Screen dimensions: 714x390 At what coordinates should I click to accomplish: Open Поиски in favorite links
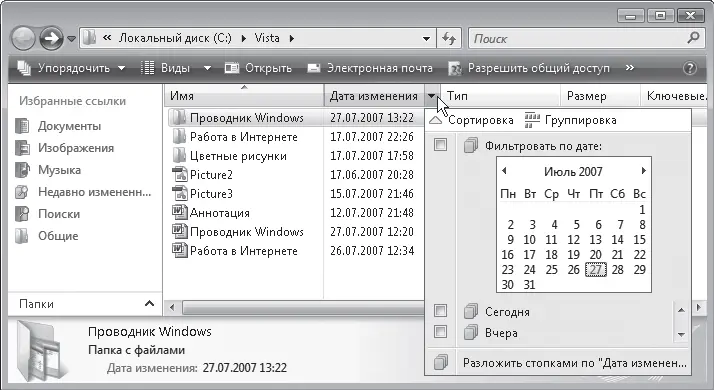47,214
